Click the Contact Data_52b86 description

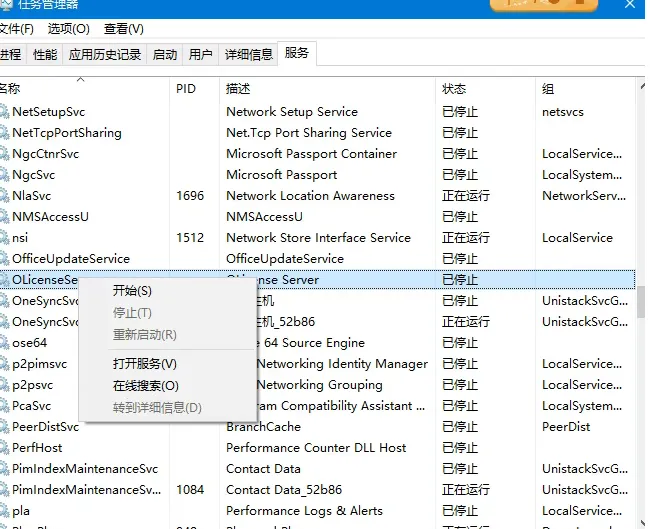click(284, 490)
